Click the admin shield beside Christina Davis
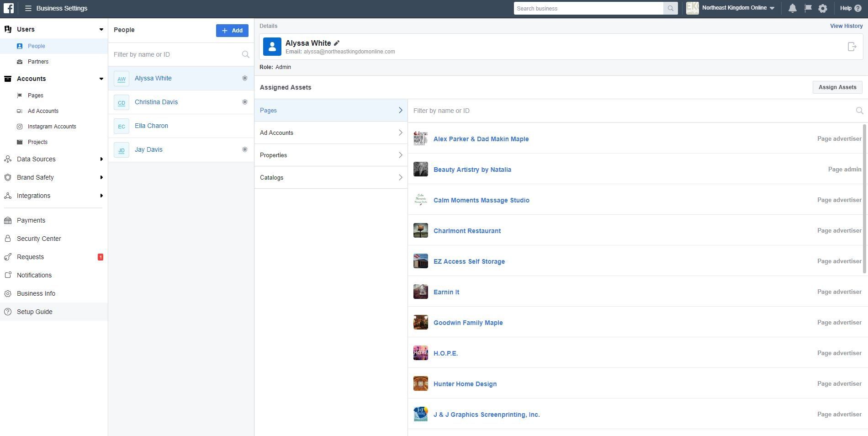868x436 pixels. 245,102
